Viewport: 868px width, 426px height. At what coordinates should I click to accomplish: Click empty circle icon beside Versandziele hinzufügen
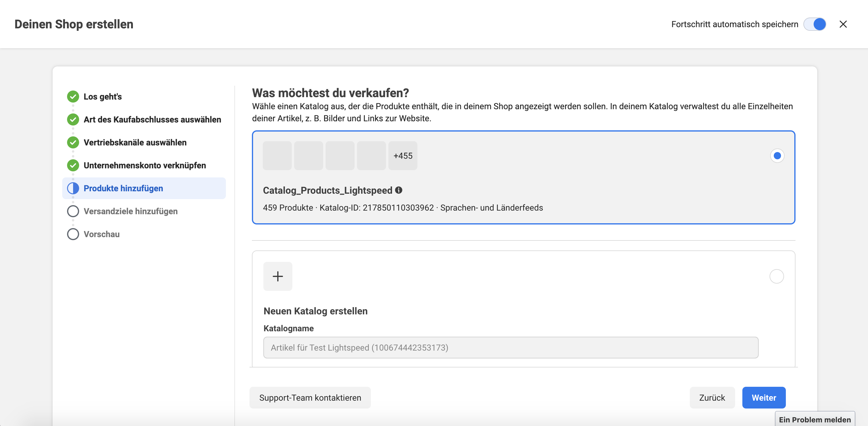(x=73, y=211)
